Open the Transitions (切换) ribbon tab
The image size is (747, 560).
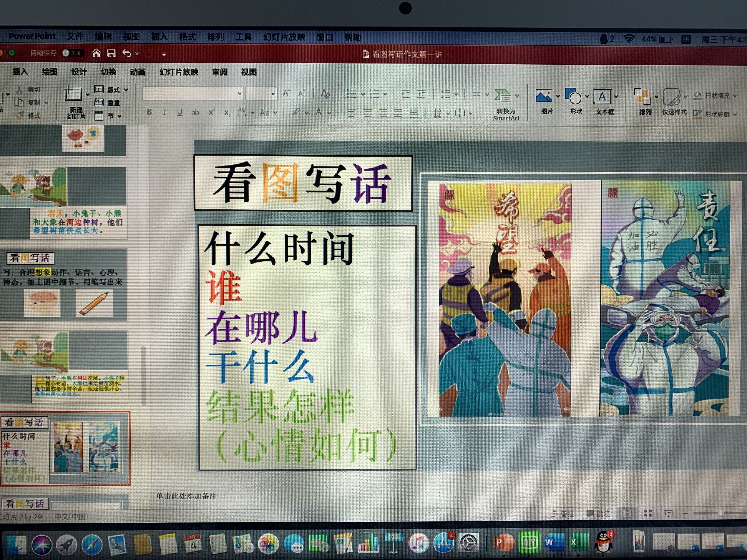(x=108, y=72)
